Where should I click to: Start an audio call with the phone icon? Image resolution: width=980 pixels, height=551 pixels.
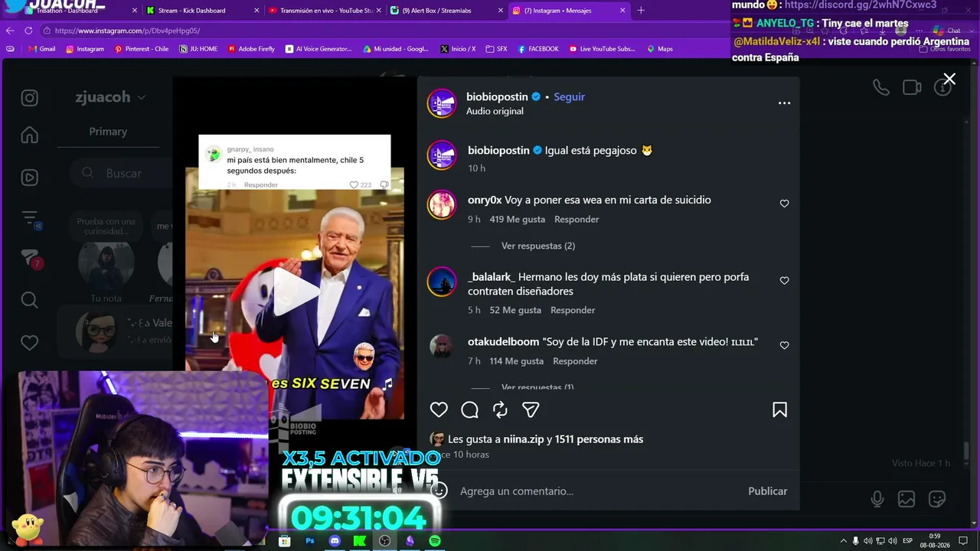click(x=881, y=87)
